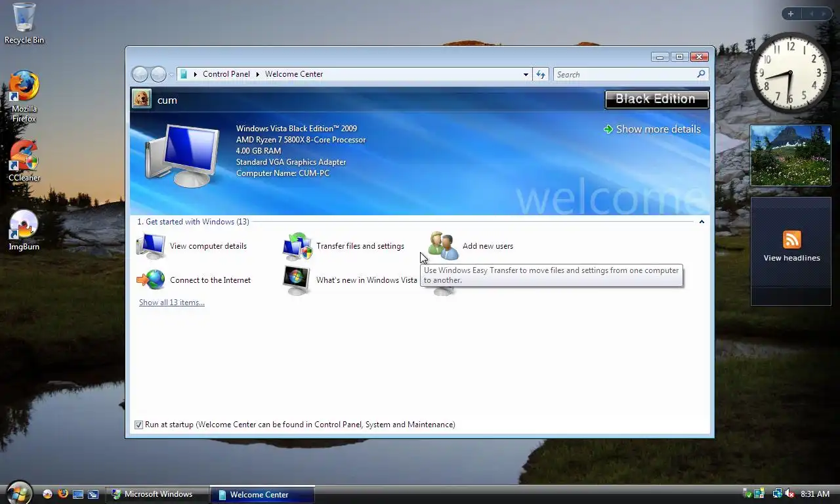Click the sidebar next gadgets arrow
Image resolution: width=840 pixels, height=504 pixels.
(x=825, y=14)
